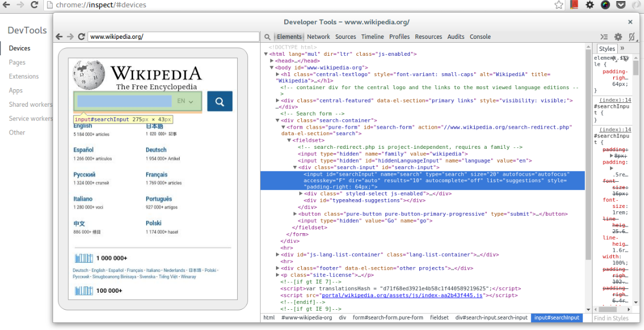Close the Developer Tools window

click(630, 22)
